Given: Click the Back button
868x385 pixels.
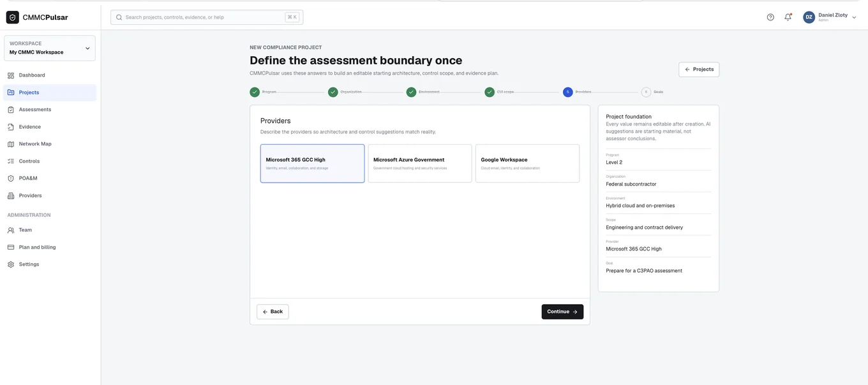Looking at the screenshot, I should point(273,312).
